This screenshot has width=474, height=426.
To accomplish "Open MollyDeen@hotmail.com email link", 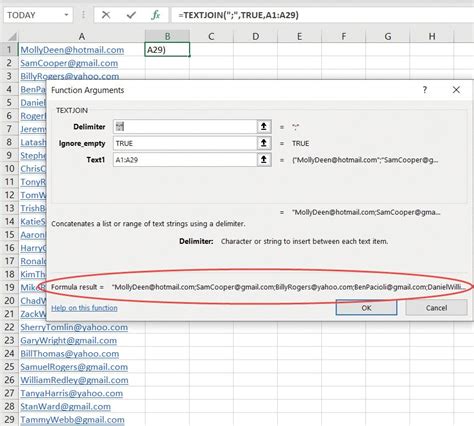I will [72, 50].
